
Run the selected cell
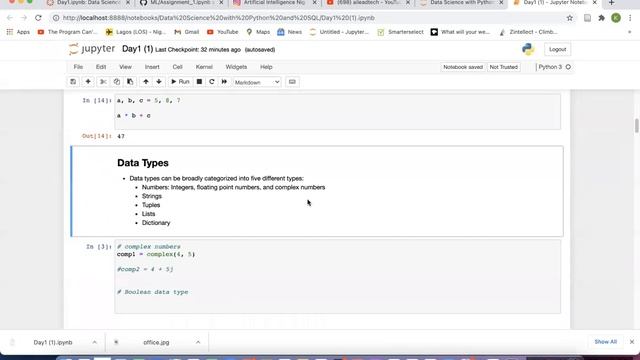click(180, 82)
